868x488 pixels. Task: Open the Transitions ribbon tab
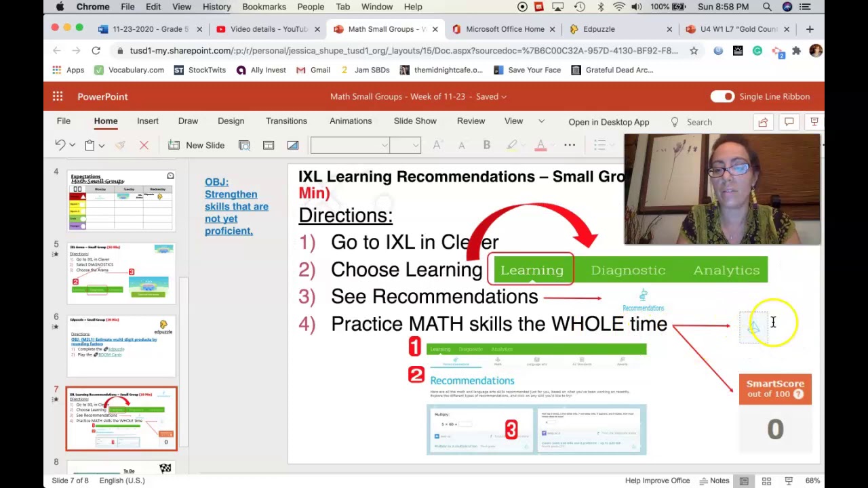(x=286, y=121)
